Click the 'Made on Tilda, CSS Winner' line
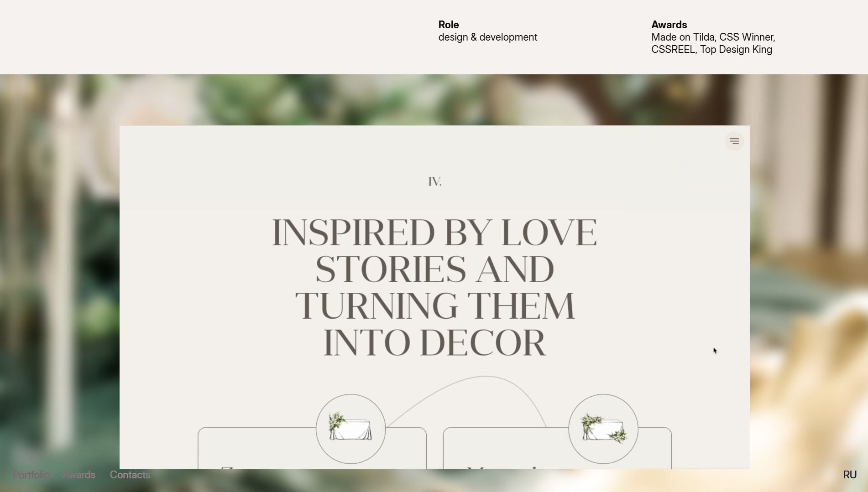This screenshot has width=868, height=492. [x=713, y=37]
